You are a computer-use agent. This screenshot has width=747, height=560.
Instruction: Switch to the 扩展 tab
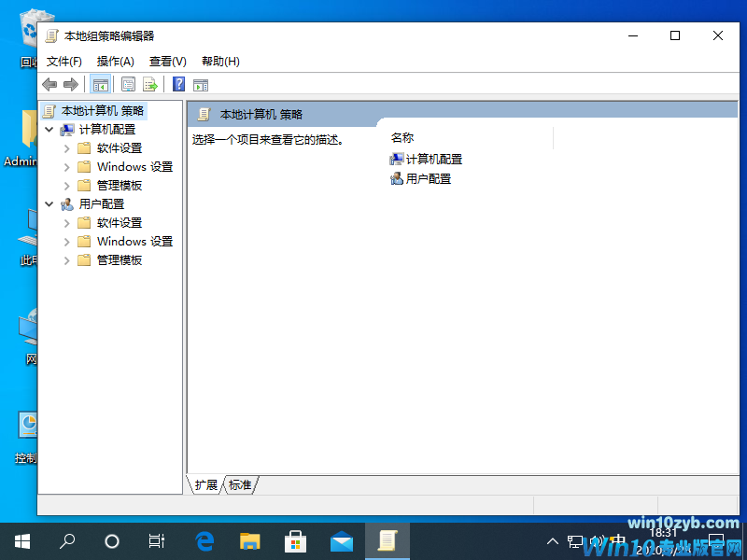click(204, 484)
